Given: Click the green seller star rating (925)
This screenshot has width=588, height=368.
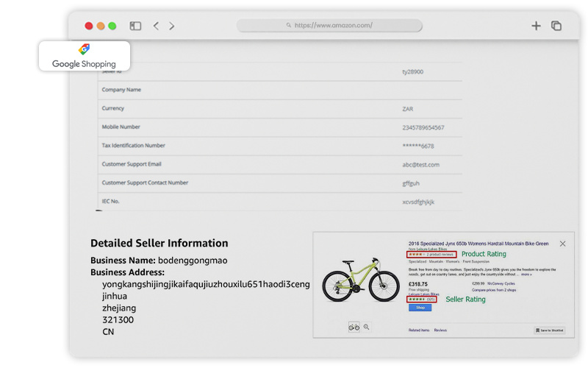Looking at the screenshot, I should [x=421, y=300].
